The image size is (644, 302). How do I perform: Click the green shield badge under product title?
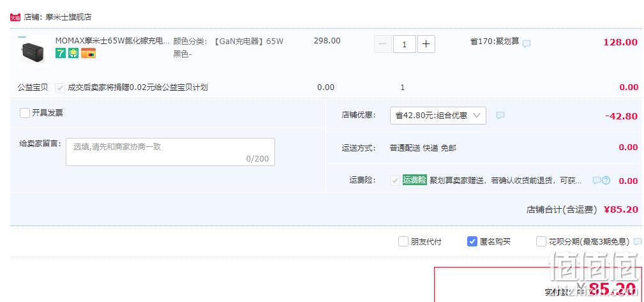tap(73, 53)
